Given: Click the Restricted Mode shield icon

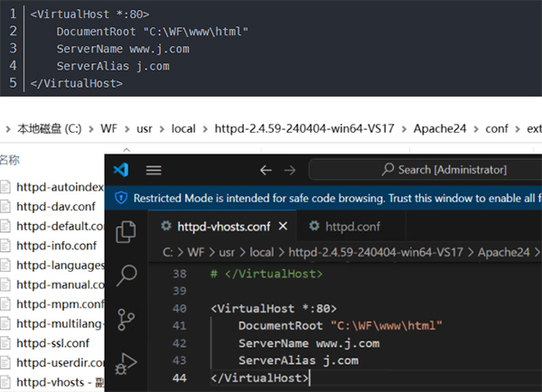Looking at the screenshot, I should click(121, 197).
